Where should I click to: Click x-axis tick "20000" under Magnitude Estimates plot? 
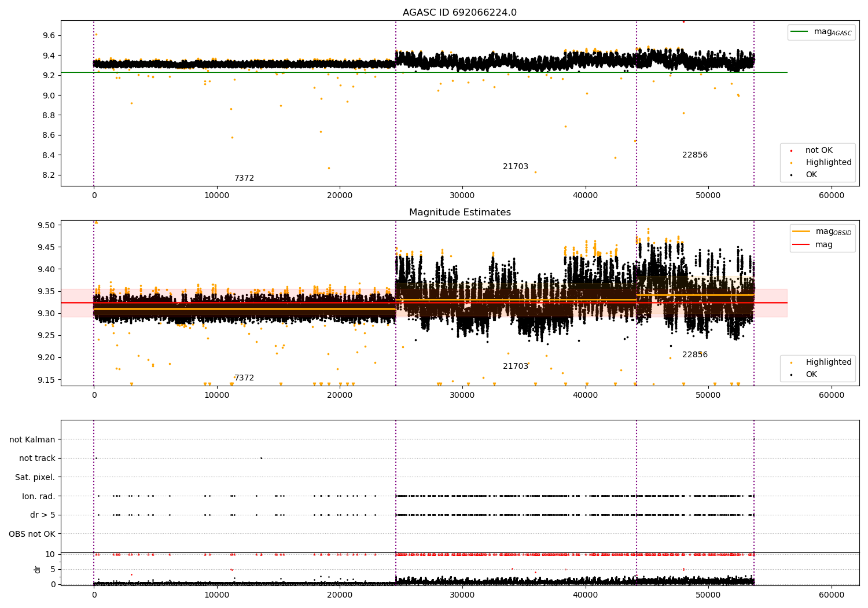coord(340,395)
